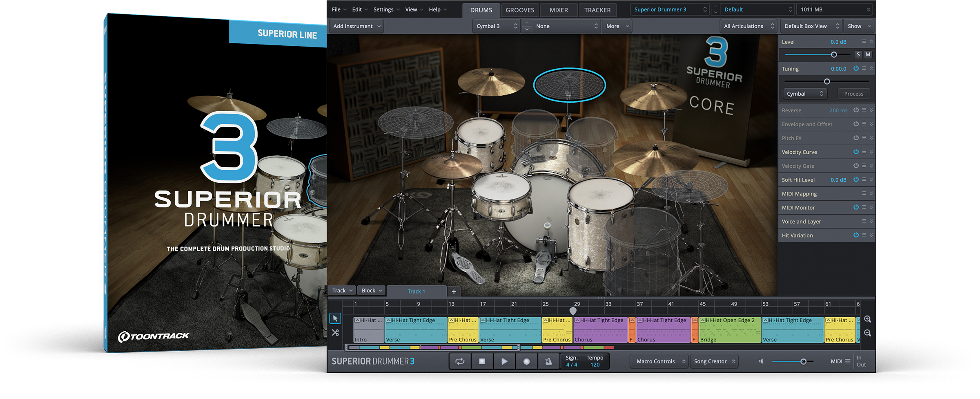Select the arrow pointer tool in the timeline

pyautogui.click(x=335, y=318)
